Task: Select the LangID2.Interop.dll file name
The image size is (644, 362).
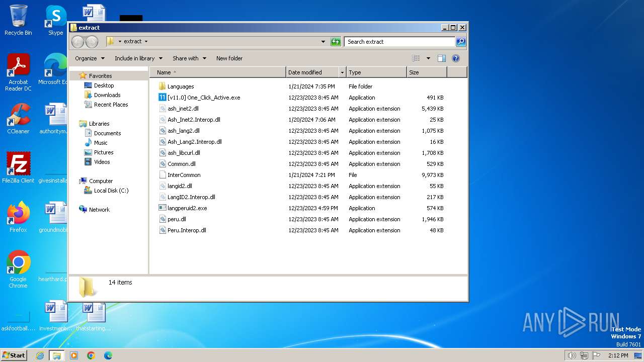Action: coord(191,197)
